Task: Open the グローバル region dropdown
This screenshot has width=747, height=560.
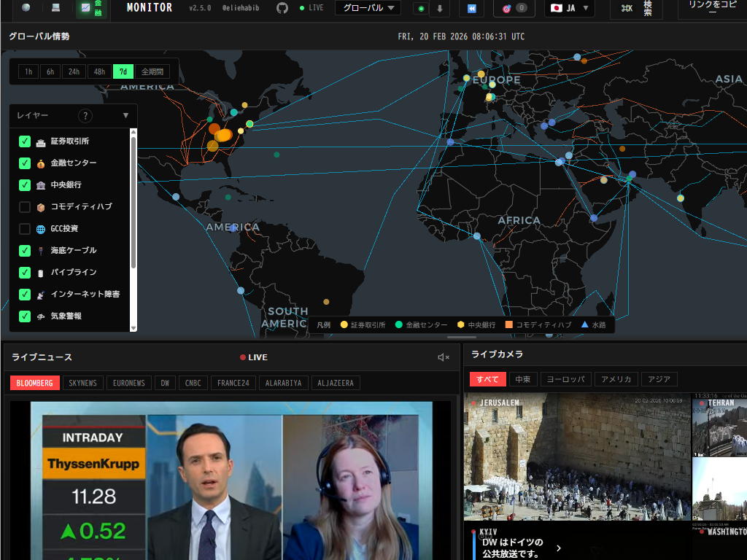Action: pyautogui.click(x=368, y=8)
